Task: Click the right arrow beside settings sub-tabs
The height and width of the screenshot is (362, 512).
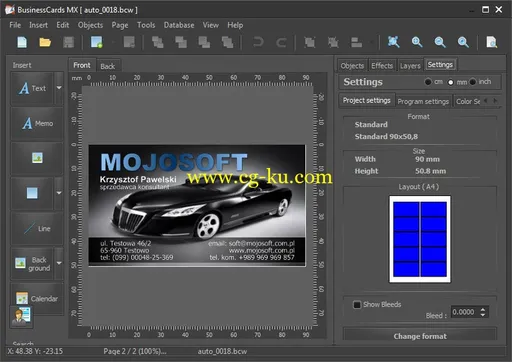Action: [495, 100]
